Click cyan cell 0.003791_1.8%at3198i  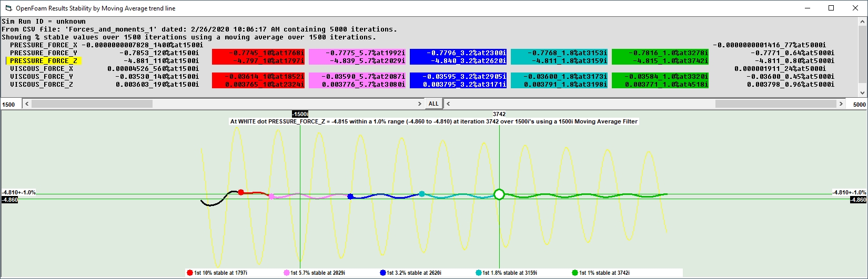click(559, 85)
